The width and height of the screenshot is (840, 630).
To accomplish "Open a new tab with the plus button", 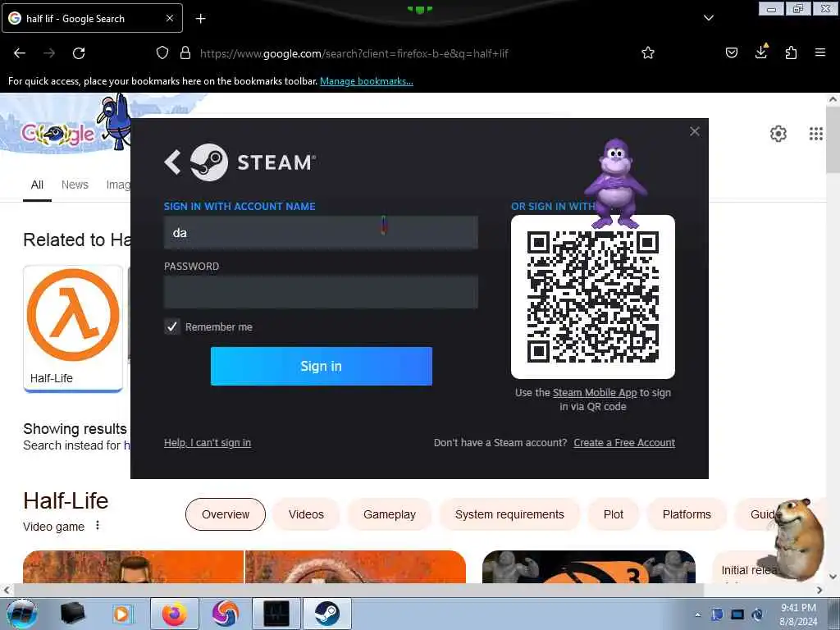I will 200,19.
